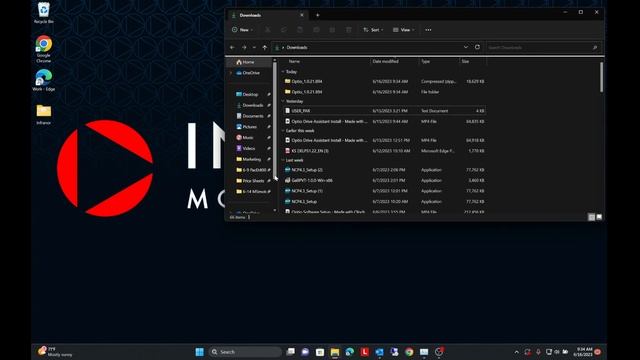Screen dimensions: 640x360
Task: Select the PDF file of type Microsoft Edge
Action: (x=384, y=151)
